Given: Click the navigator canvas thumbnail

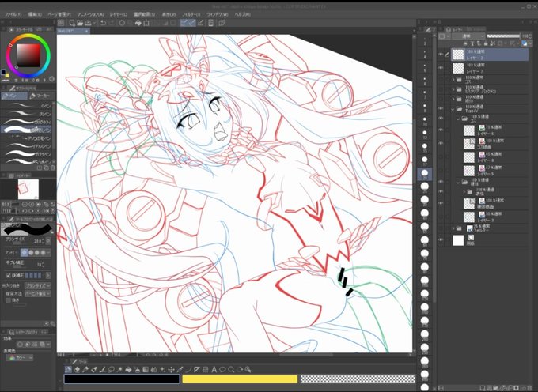Looking at the screenshot, I should 28,189.
